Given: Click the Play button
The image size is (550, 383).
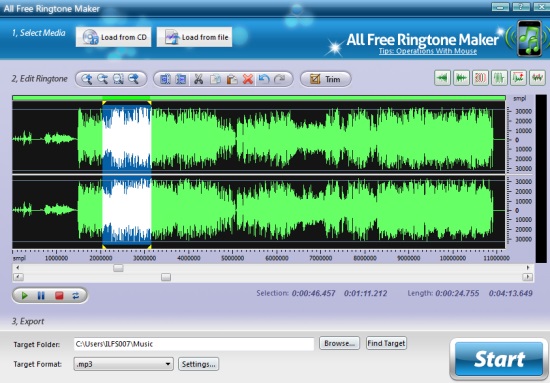Looking at the screenshot, I should coord(25,296).
